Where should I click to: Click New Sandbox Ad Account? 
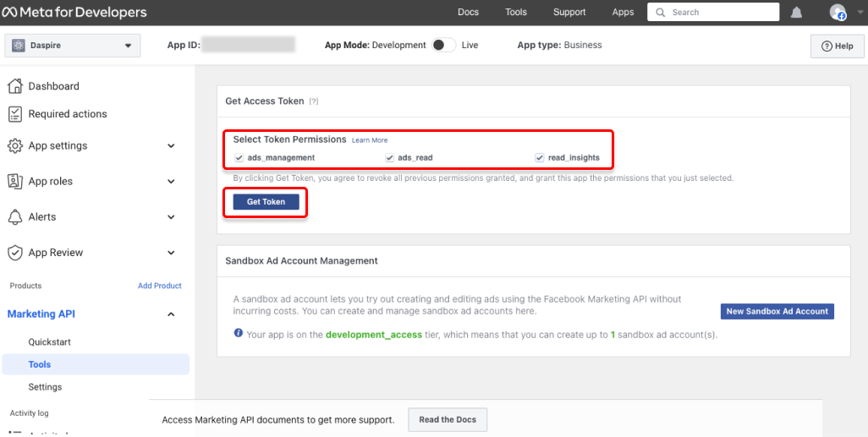pos(777,311)
